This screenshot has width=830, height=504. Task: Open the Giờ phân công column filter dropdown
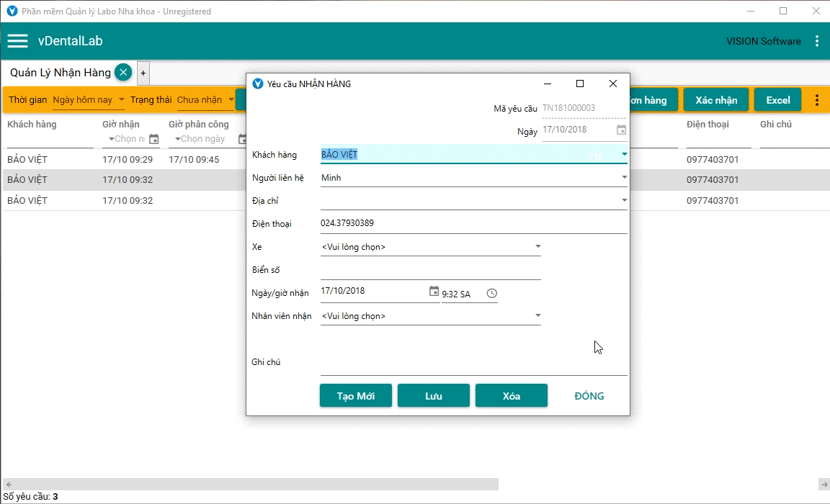[178, 139]
